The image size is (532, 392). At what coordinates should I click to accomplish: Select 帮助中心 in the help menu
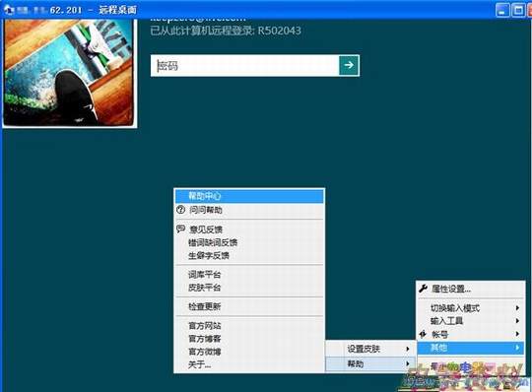(x=249, y=196)
